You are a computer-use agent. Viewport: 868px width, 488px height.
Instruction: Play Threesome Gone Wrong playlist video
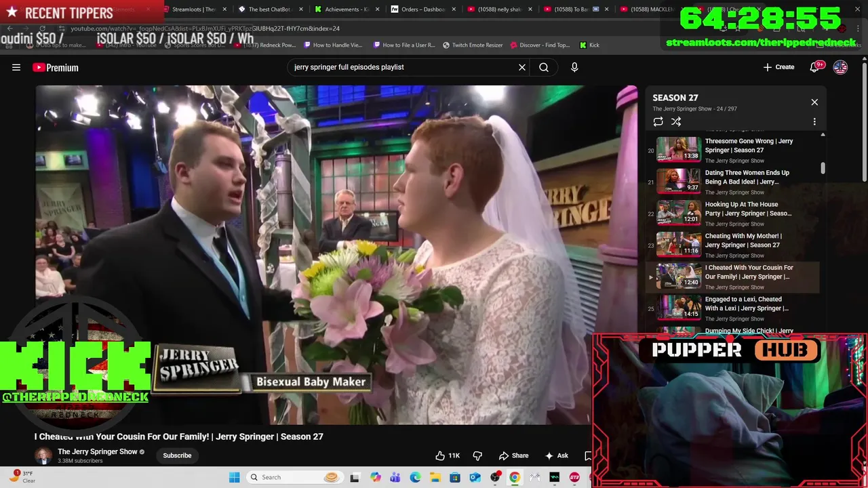click(733, 150)
